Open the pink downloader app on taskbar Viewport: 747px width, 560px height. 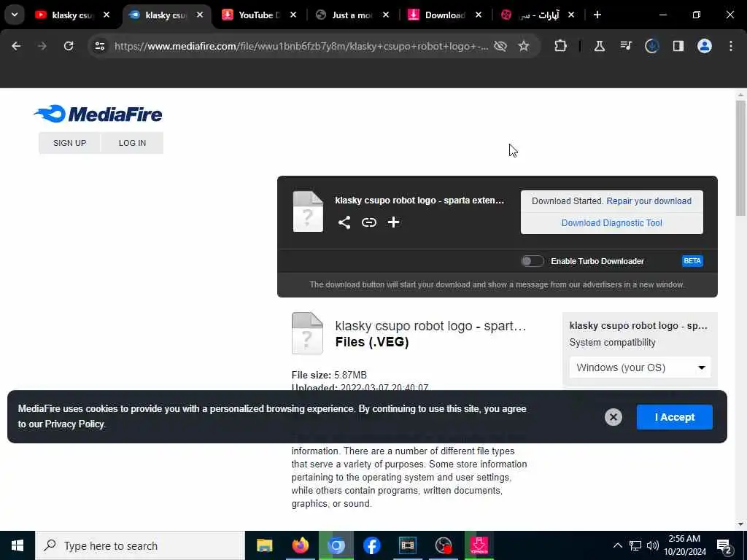click(x=479, y=545)
